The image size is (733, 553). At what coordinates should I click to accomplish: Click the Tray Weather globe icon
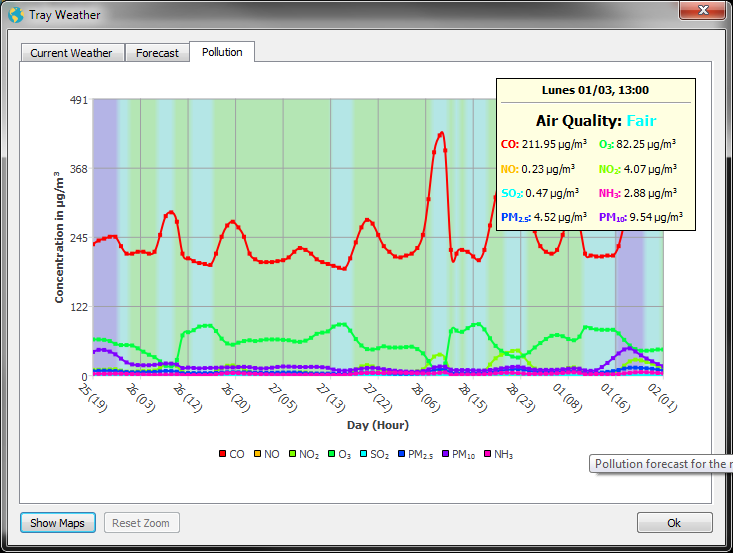[15, 15]
